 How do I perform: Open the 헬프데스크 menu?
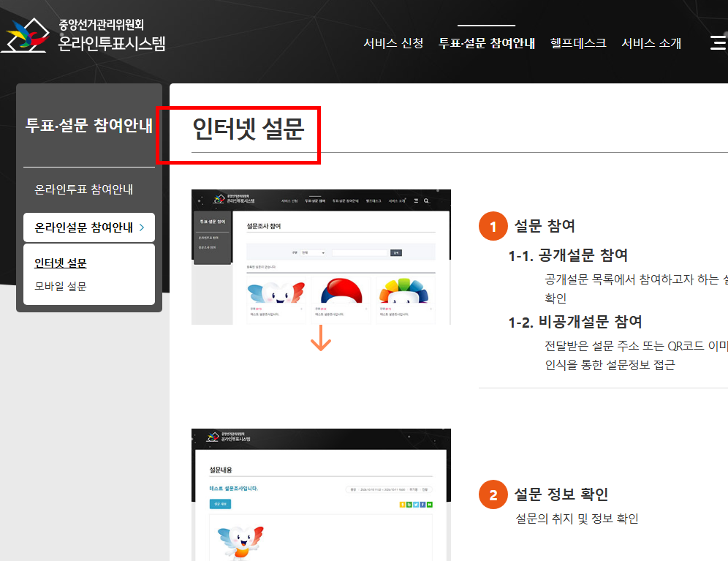577,43
